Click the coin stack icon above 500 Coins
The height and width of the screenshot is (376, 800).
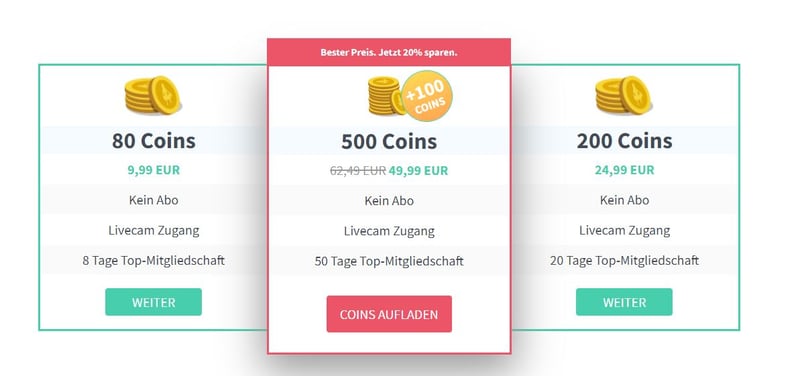pyautogui.click(x=387, y=96)
